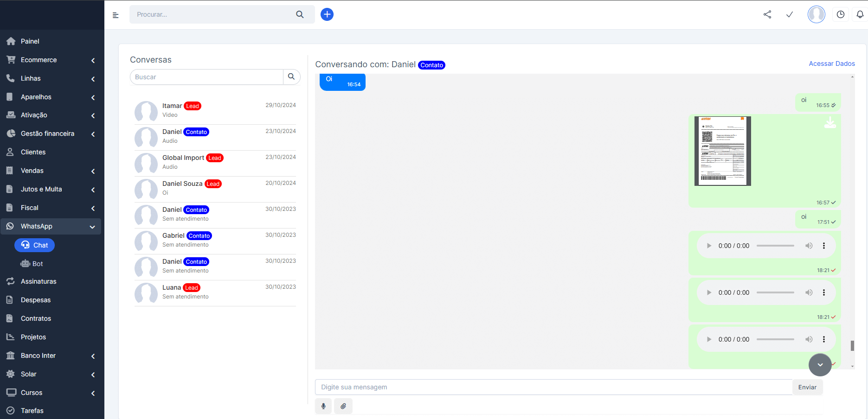
Task: Click the first audio progress slider
Action: 775,246
